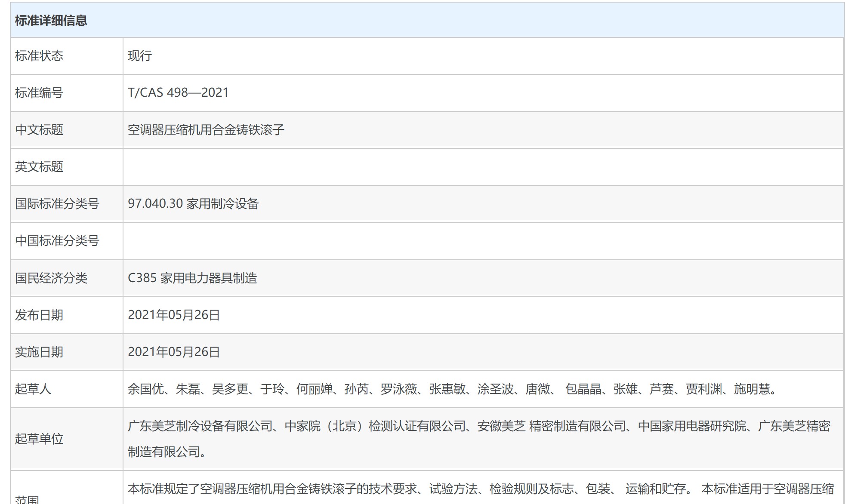Click the 范围 scope description text
Screen dimensions: 845x504
[480, 489]
